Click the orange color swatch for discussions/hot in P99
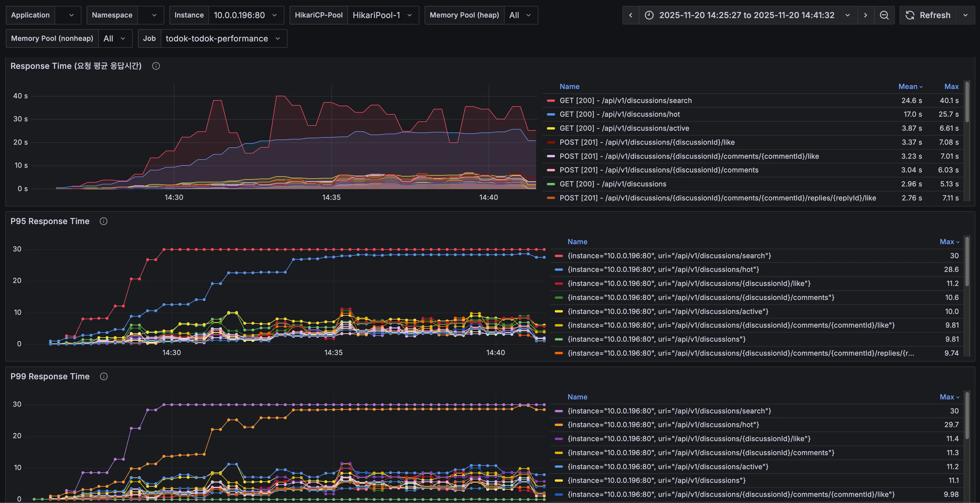The width and height of the screenshot is (980, 503). (559, 425)
